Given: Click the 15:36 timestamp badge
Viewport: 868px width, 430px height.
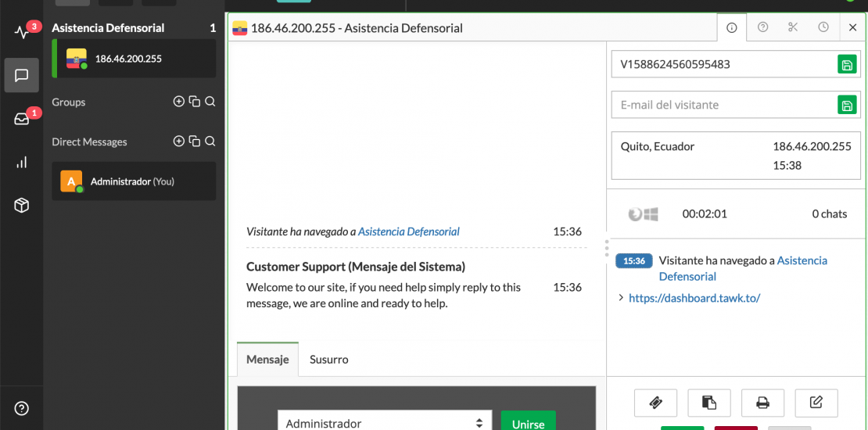Looking at the screenshot, I should [634, 260].
